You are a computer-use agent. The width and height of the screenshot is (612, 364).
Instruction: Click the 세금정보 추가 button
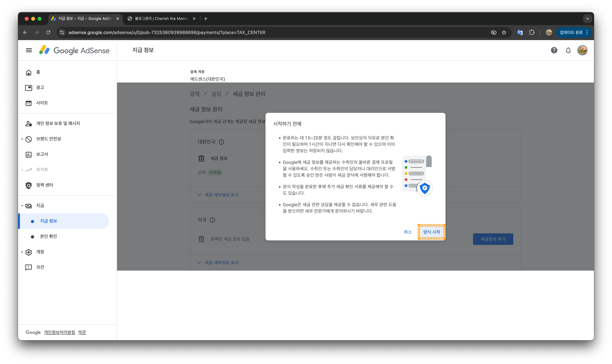click(493, 239)
